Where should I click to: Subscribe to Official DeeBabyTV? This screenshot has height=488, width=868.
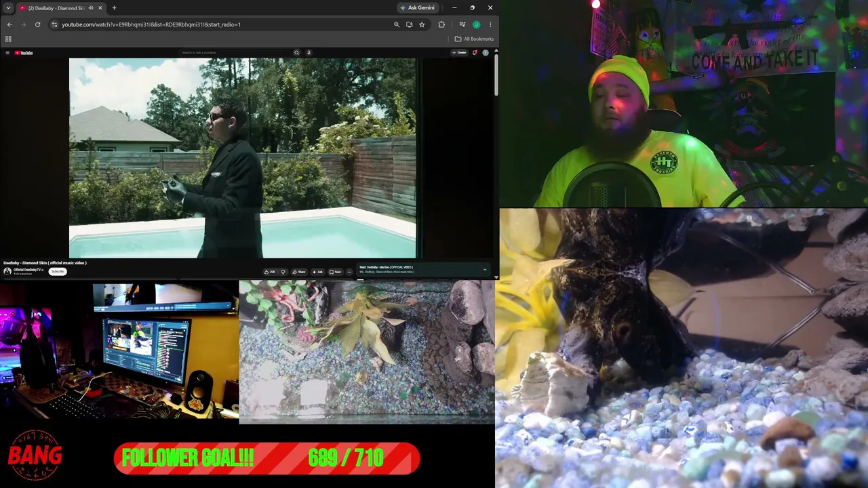coord(58,272)
